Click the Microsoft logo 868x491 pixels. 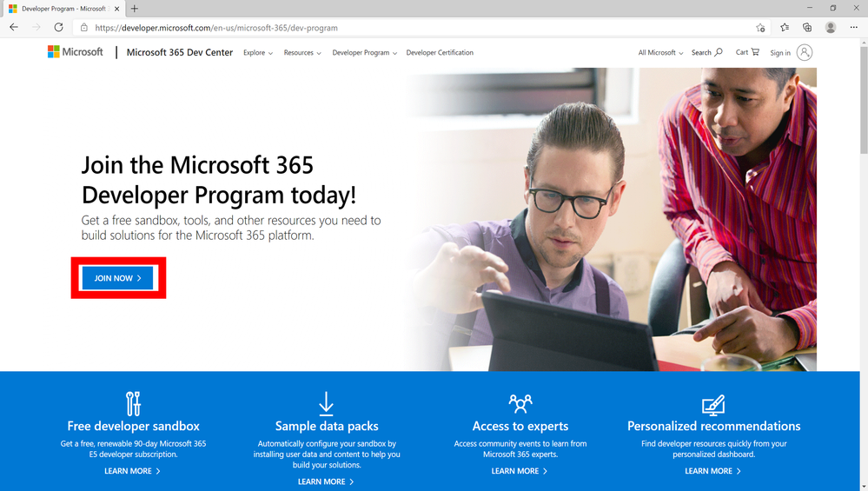(x=76, y=52)
